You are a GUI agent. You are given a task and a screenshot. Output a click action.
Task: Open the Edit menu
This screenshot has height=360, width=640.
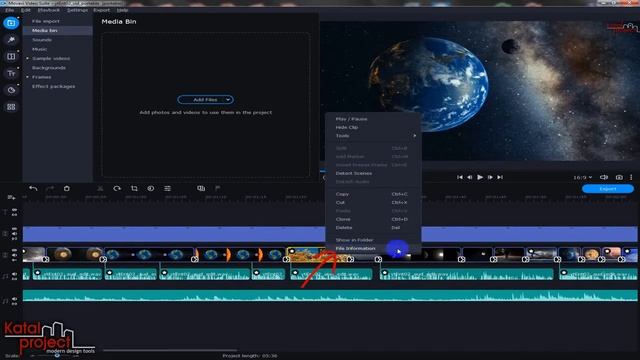26,10
